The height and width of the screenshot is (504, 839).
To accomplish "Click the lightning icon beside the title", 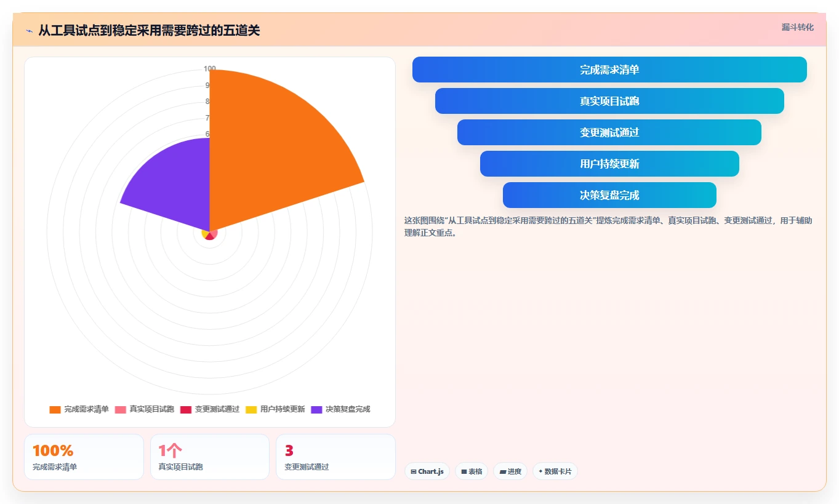I will (29, 31).
